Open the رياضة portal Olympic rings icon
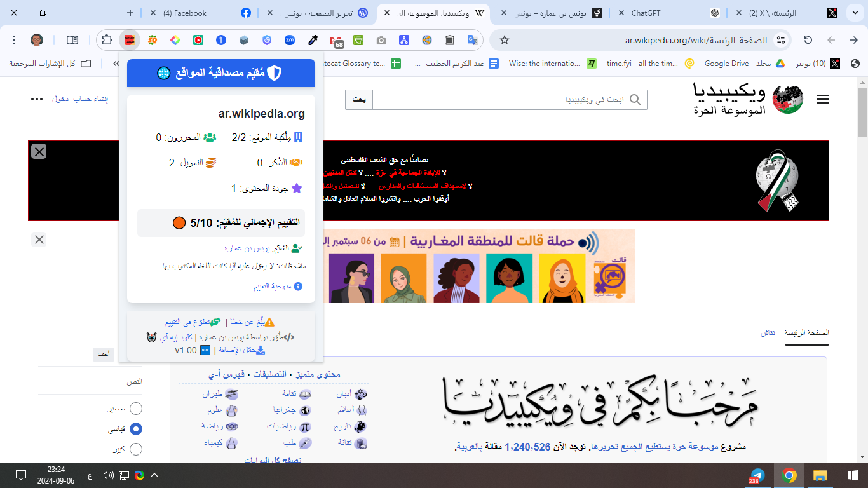868x488 pixels. coord(232,428)
